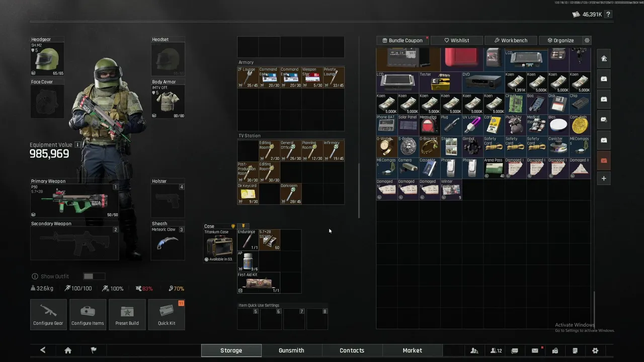Select the Planning Room key
The image size is (644, 362).
pos(312,151)
